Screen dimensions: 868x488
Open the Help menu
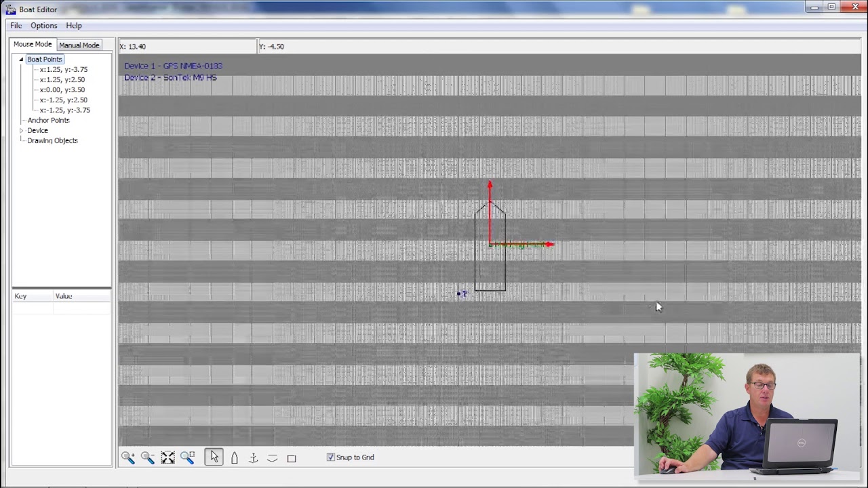[74, 26]
